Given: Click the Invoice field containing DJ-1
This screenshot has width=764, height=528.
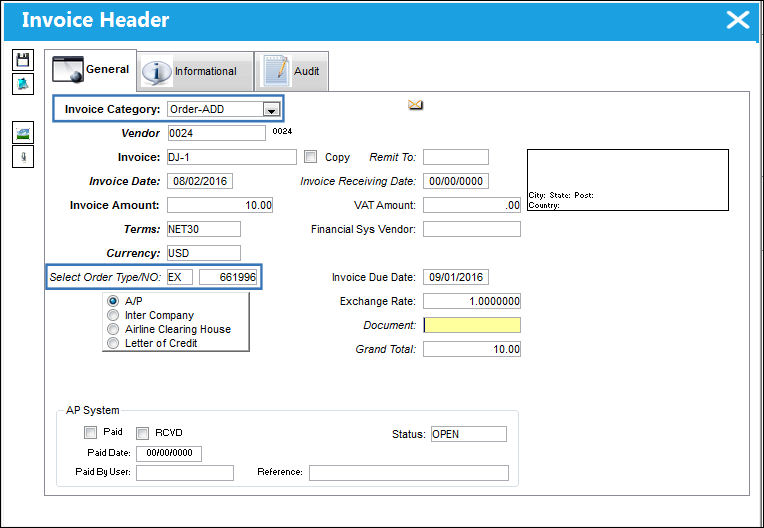Looking at the screenshot, I should tap(232, 157).
